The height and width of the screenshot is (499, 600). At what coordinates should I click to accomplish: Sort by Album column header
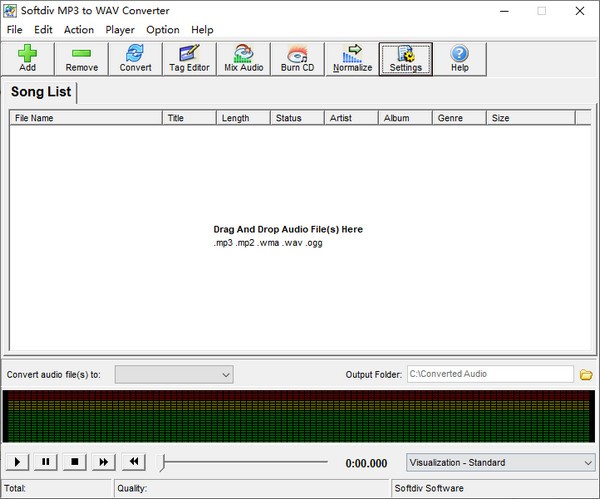coord(405,118)
